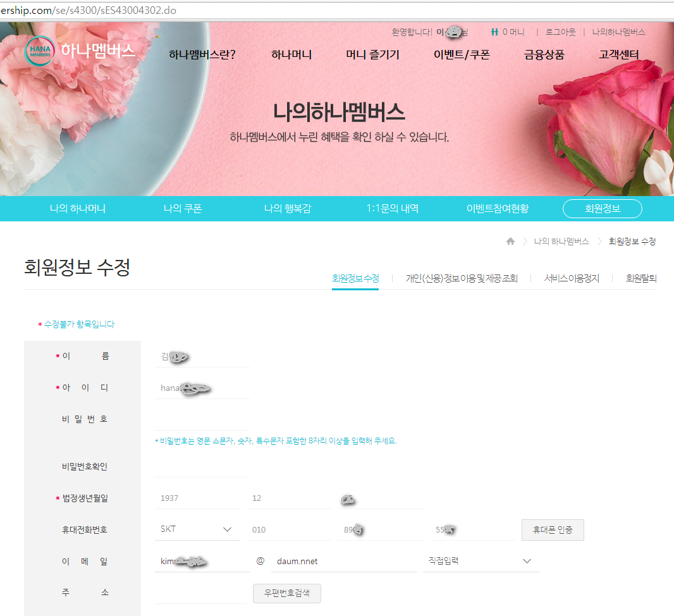This screenshot has width=674, height=616.
Task: Open the 하나머니 top menu
Action: tap(291, 55)
